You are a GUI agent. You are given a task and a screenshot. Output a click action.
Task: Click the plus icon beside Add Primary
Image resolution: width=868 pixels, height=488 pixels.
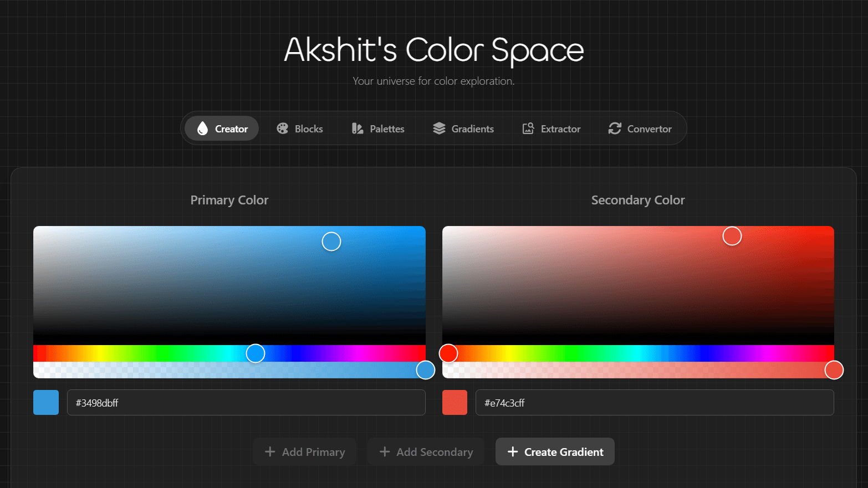[x=270, y=451]
